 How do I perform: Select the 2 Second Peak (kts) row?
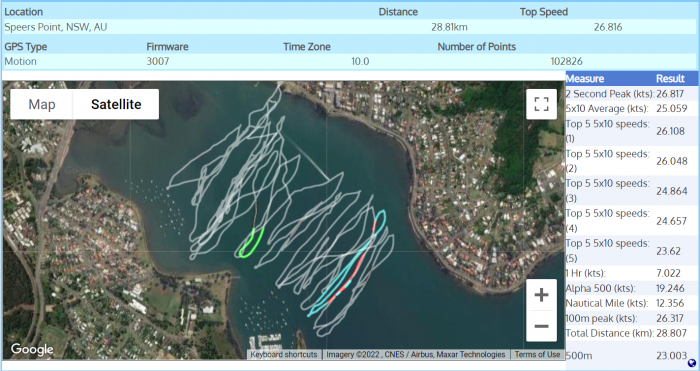(632, 94)
